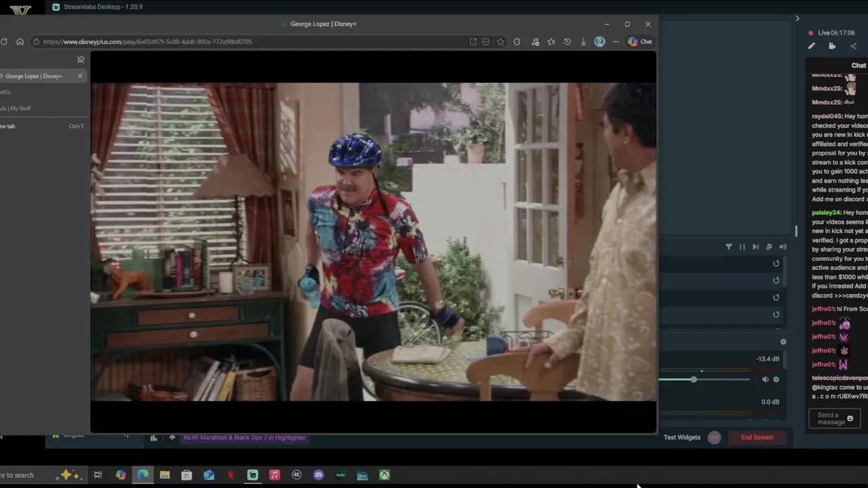Open browser downloads arrow icon

583,41
